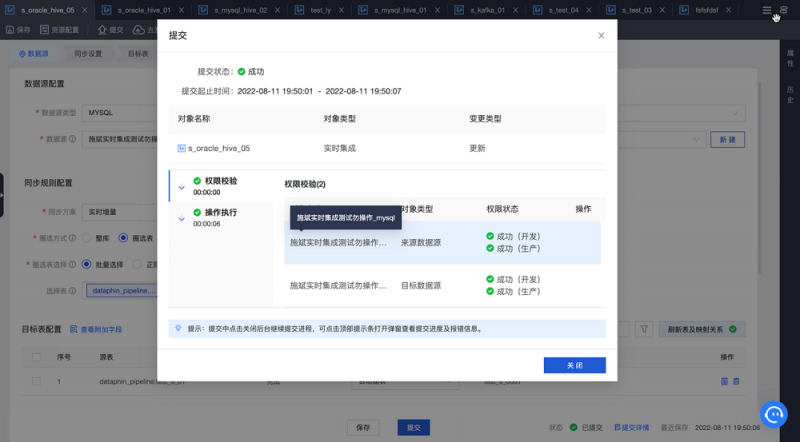This screenshot has width=800, height=442.
Task: Click the filter funnel icon
Action: [x=646, y=328]
